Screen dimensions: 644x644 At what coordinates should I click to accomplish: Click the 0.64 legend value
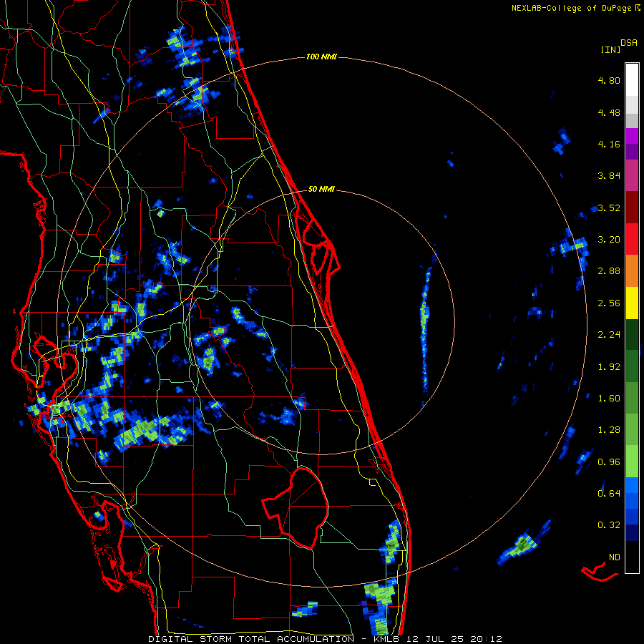coord(609,493)
